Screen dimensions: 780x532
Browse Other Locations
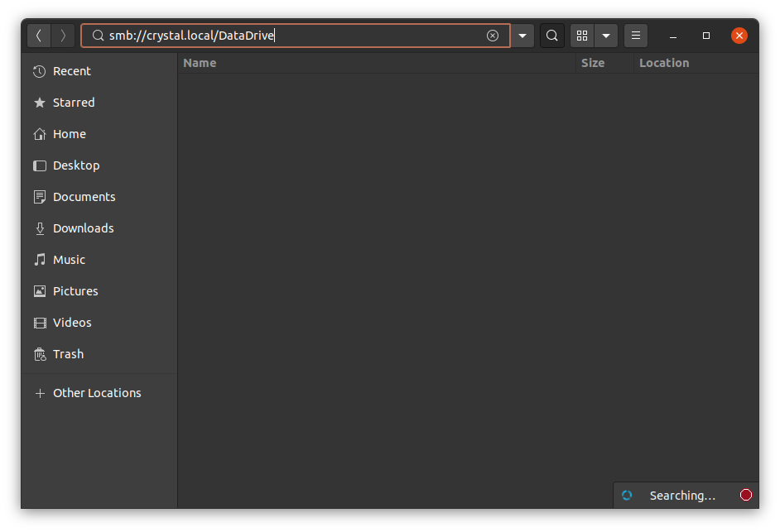[x=97, y=393]
